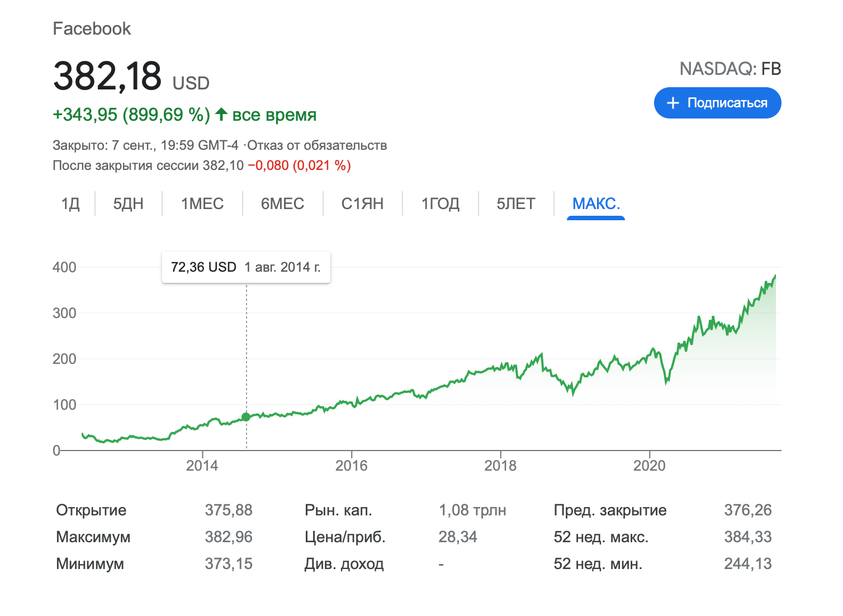Click the Пред. закрытие label
The image size is (843, 616).
[610, 510]
